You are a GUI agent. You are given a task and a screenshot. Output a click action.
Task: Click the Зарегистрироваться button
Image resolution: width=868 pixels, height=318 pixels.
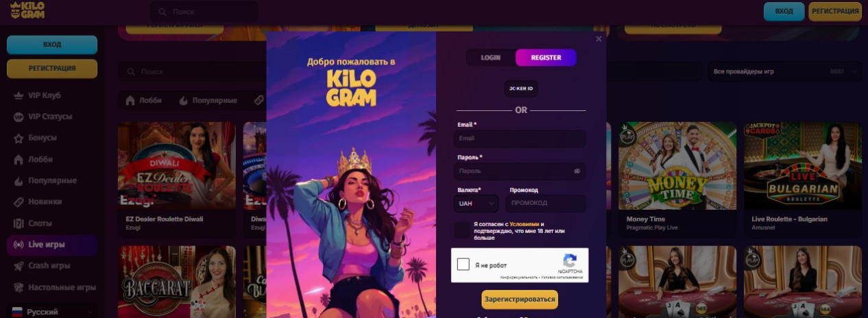click(x=520, y=299)
